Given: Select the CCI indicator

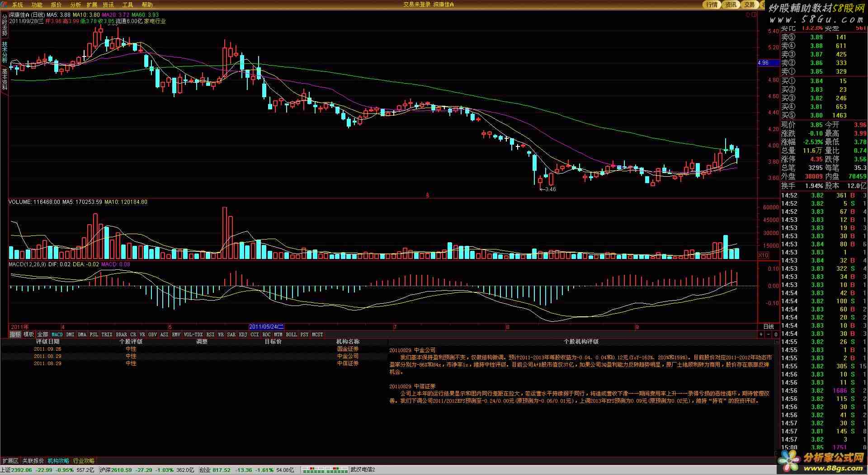Looking at the screenshot, I should 255,334.
